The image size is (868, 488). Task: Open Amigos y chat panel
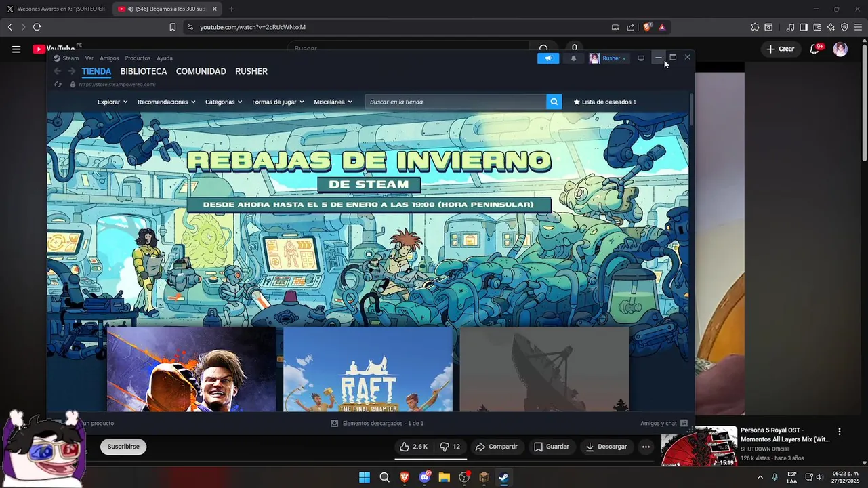pyautogui.click(x=664, y=423)
